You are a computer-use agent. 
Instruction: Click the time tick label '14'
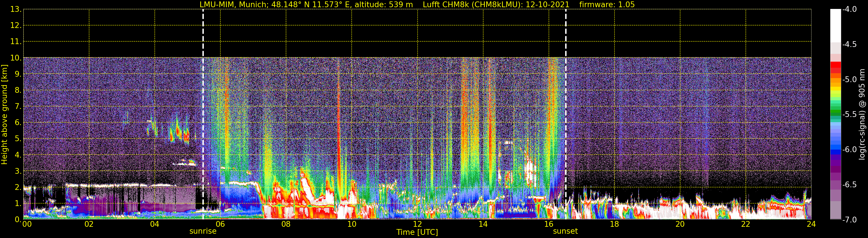[483, 224]
